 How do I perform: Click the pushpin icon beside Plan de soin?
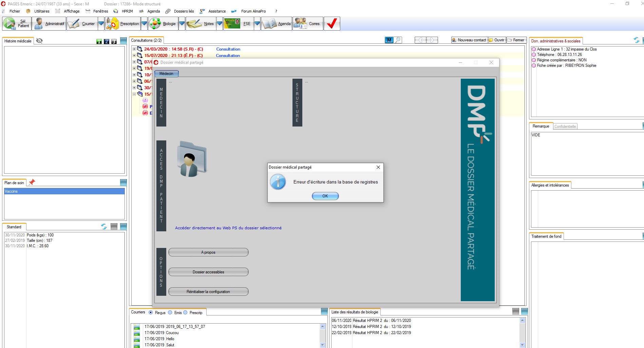32,182
